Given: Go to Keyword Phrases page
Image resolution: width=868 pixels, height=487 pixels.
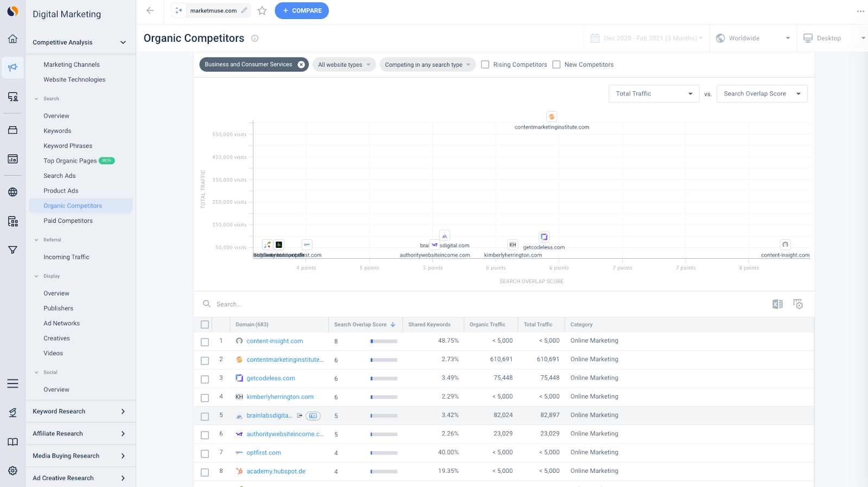Looking at the screenshot, I should tap(68, 146).
